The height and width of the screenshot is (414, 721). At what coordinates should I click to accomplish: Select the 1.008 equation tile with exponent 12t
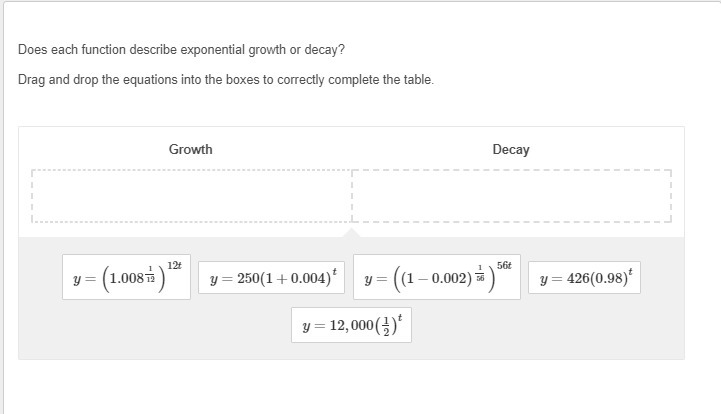tap(126, 278)
